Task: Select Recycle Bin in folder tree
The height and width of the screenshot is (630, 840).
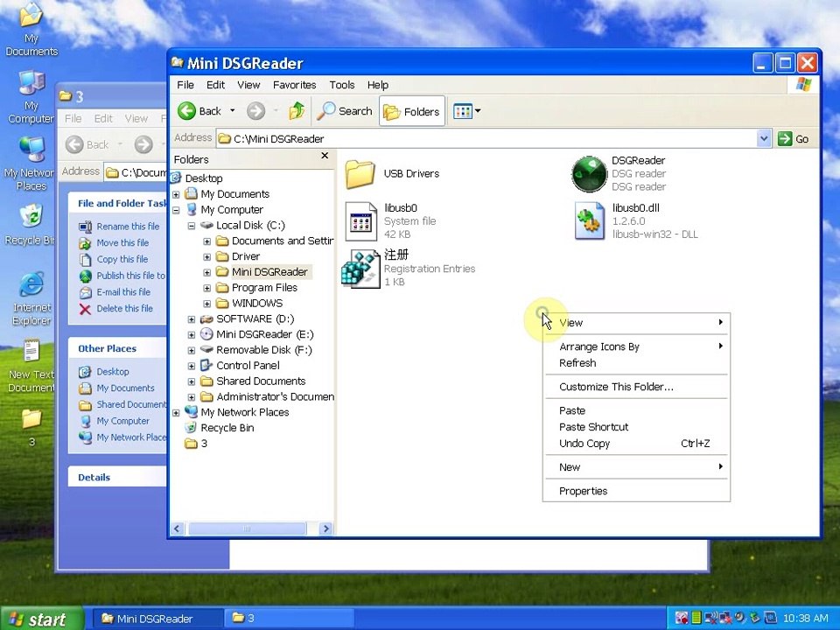Action: [x=227, y=428]
